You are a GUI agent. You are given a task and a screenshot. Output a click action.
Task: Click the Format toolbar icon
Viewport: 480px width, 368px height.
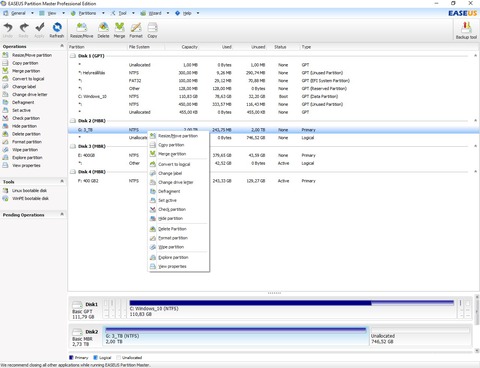click(136, 30)
